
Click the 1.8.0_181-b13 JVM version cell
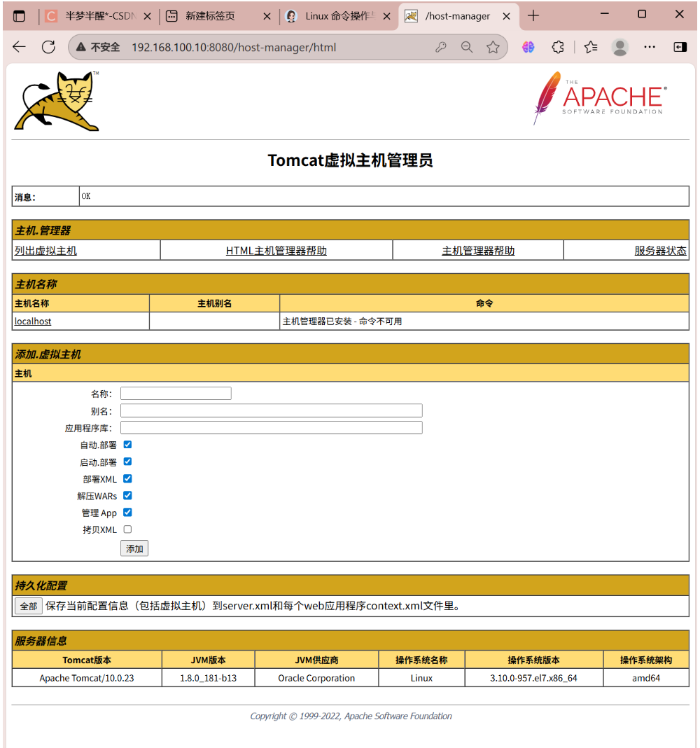(209, 678)
